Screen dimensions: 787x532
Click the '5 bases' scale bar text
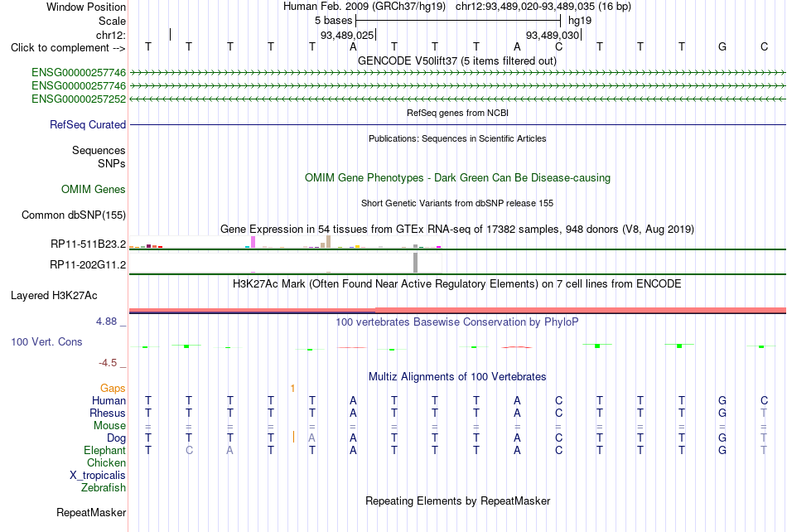click(x=333, y=21)
